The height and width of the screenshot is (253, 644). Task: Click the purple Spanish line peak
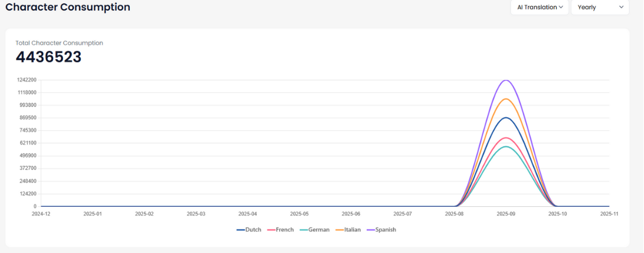pyautogui.click(x=506, y=80)
